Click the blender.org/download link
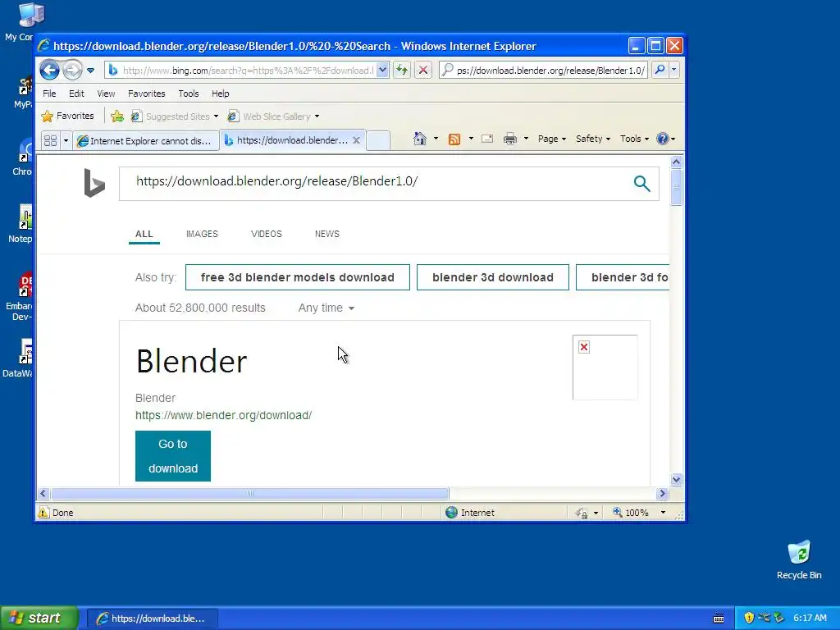Screen dimensions: 840x630 click(223, 415)
